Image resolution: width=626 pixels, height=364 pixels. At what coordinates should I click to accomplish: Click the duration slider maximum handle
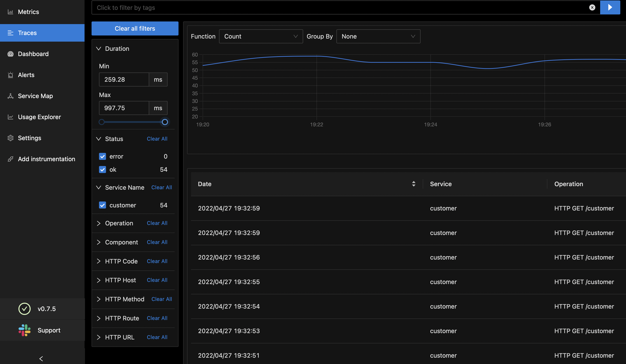point(165,122)
